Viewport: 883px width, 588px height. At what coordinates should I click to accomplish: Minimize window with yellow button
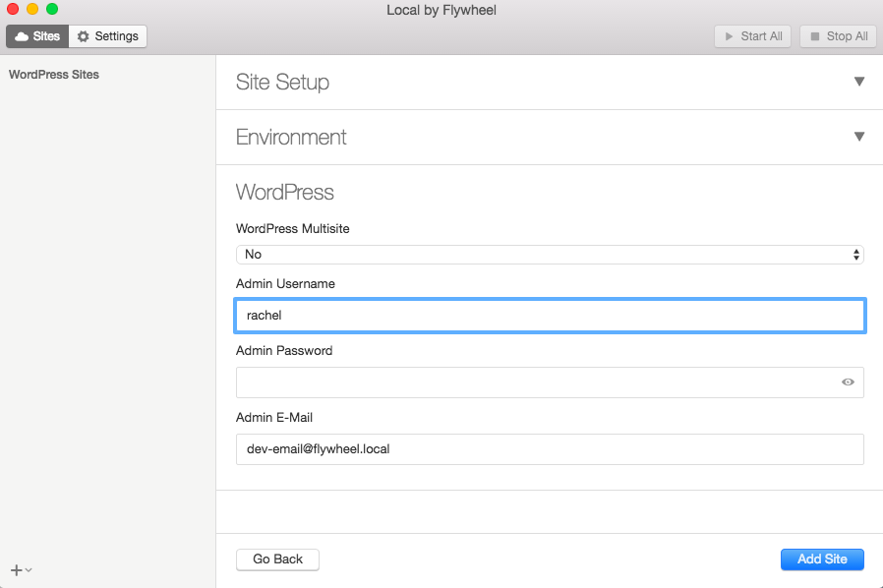point(32,9)
